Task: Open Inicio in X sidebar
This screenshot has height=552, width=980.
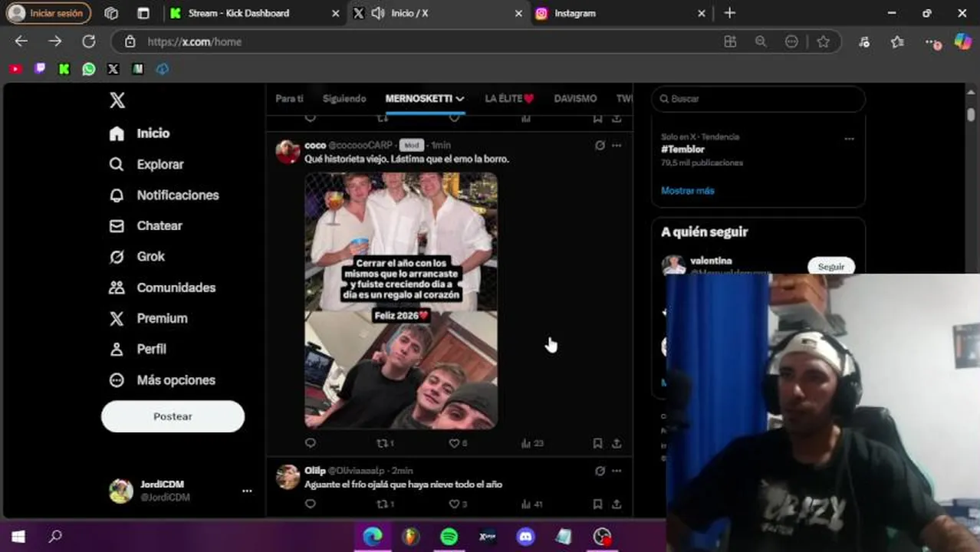Action: 139,133
